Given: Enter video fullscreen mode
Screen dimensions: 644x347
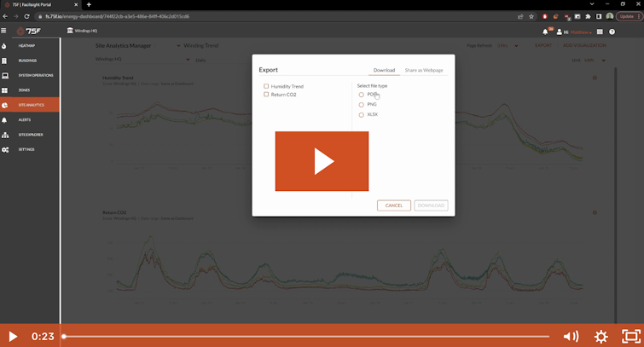Looking at the screenshot, I should tap(631, 336).
